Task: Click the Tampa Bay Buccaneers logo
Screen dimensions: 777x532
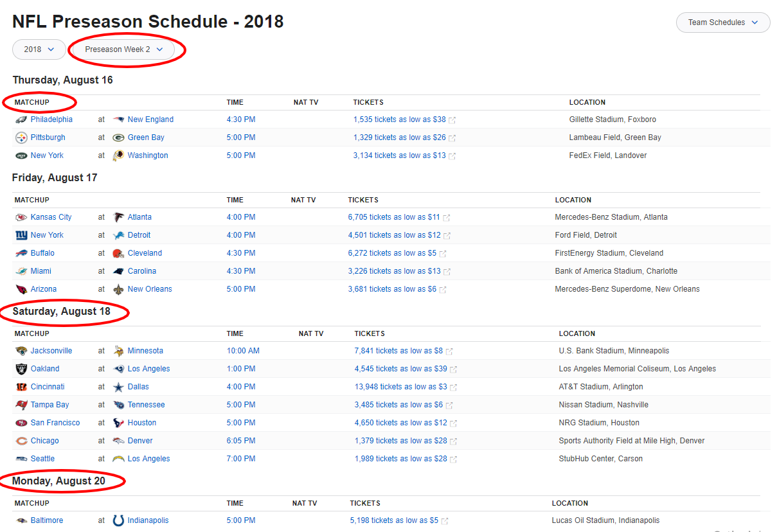Action: (21, 405)
